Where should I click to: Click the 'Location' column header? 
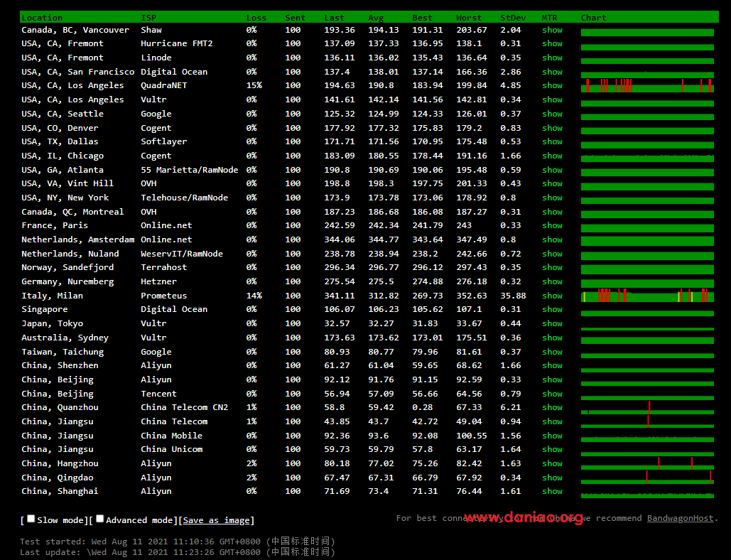[x=42, y=18]
